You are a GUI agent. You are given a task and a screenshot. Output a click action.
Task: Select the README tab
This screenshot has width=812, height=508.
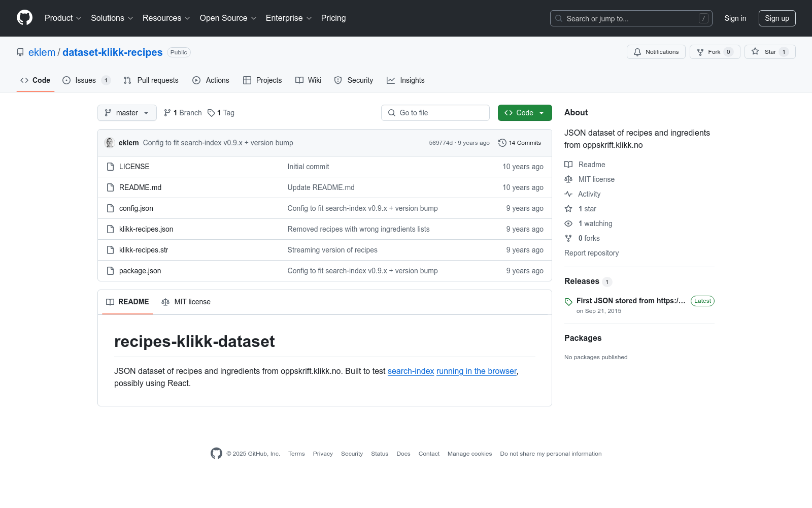pos(127,302)
